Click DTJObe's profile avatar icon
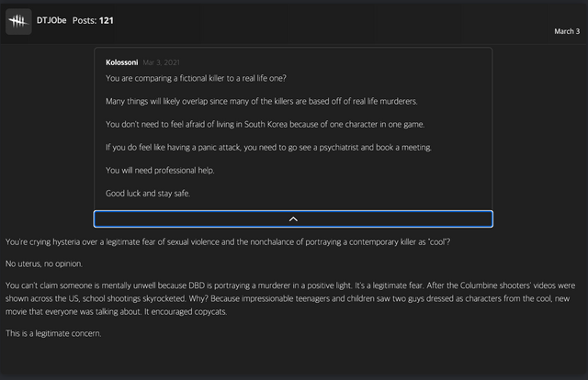 point(18,21)
